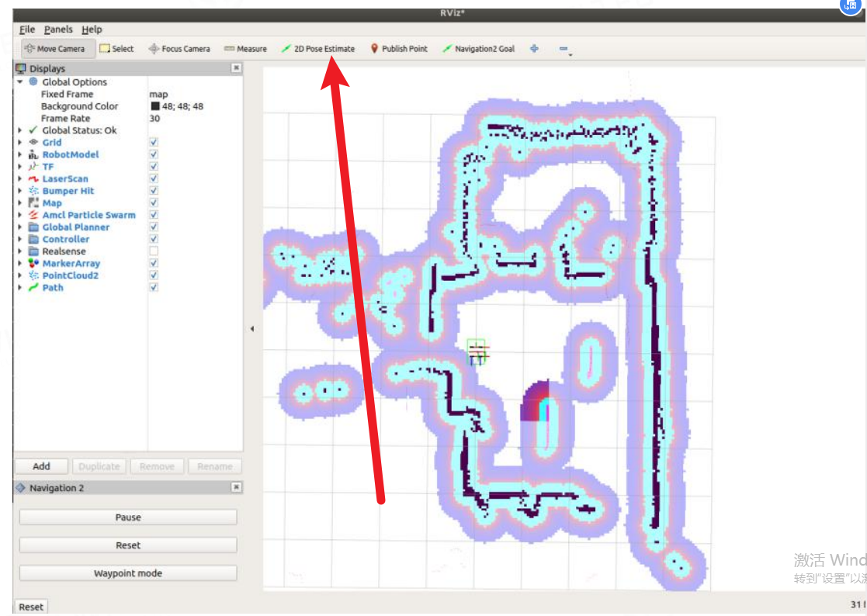
Task: Uncheck the Bumper Hit display
Action: tap(154, 191)
